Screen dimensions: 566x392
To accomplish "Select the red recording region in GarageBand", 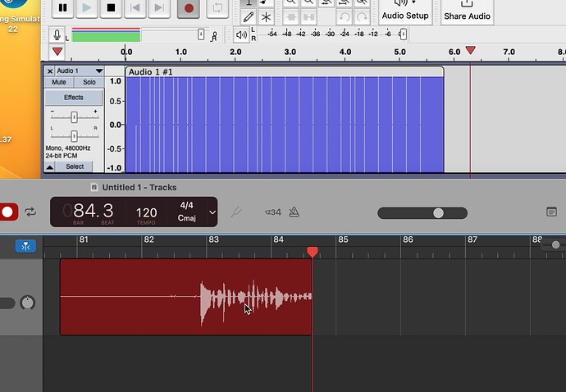I will (x=186, y=297).
